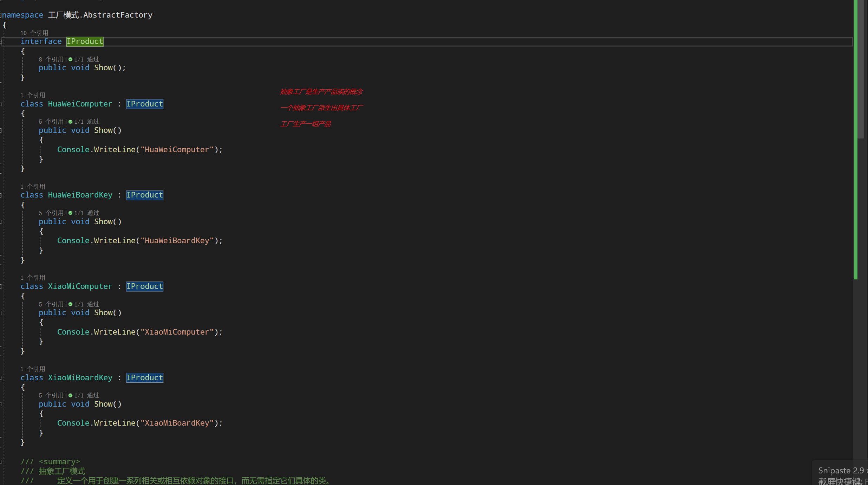Click the string "HuaWeiComputer" in WriteLine
This screenshot has width=868, height=485.
click(x=177, y=150)
